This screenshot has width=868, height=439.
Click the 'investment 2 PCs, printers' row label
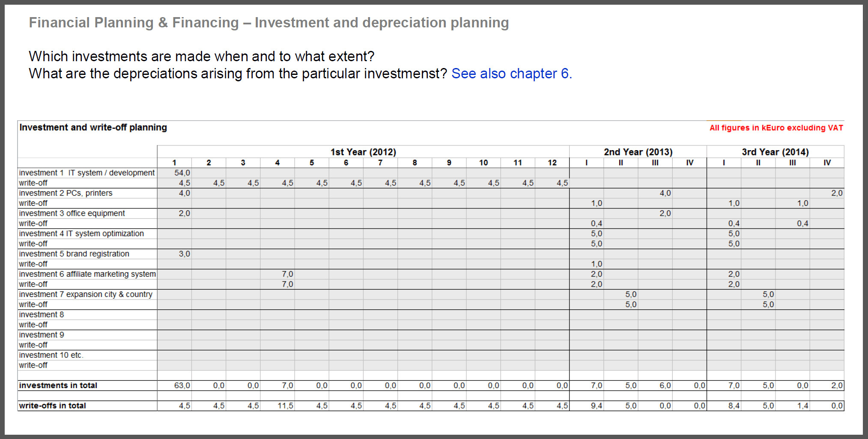click(66, 193)
